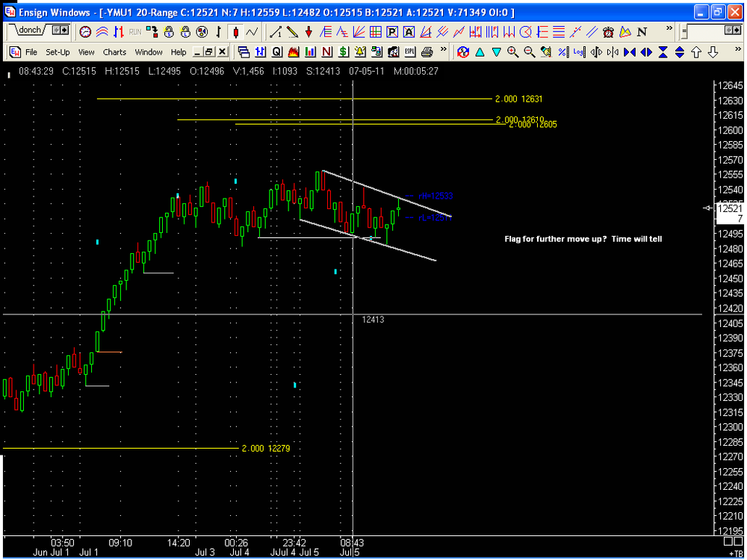Select the fan lines draw tool
The height and width of the screenshot is (560, 747).
point(359,32)
